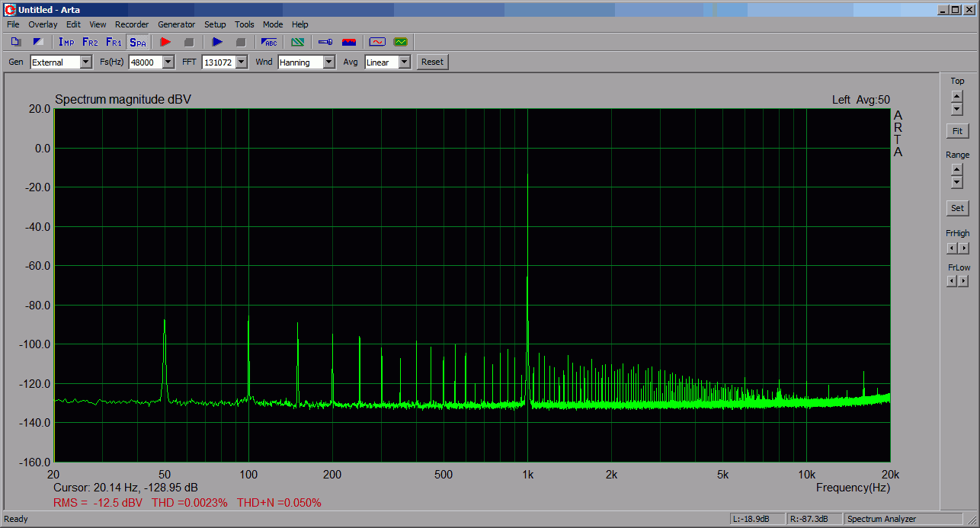Start recording with the red play button
The width and height of the screenshot is (980, 528).
[165, 42]
